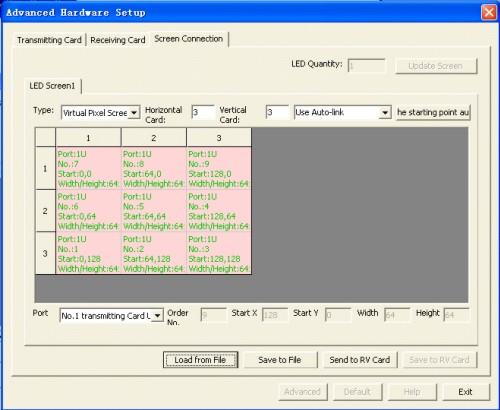Click column header 2 in the grid
This screenshot has width=500, height=410.
click(154, 137)
